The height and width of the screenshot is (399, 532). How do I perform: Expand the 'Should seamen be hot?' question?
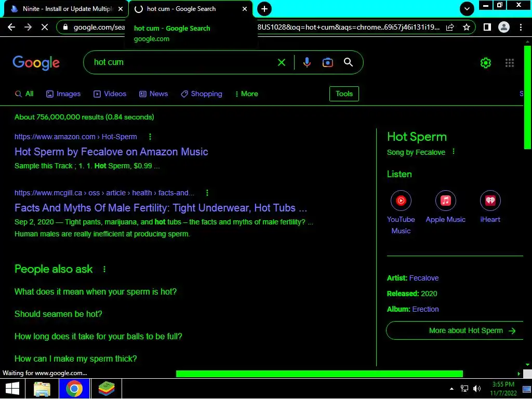[x=58, y=314]
